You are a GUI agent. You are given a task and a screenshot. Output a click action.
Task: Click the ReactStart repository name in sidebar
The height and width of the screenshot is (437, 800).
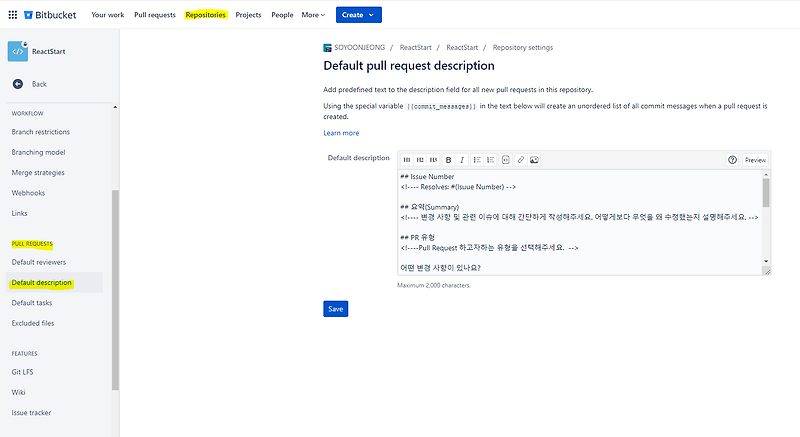48,52
